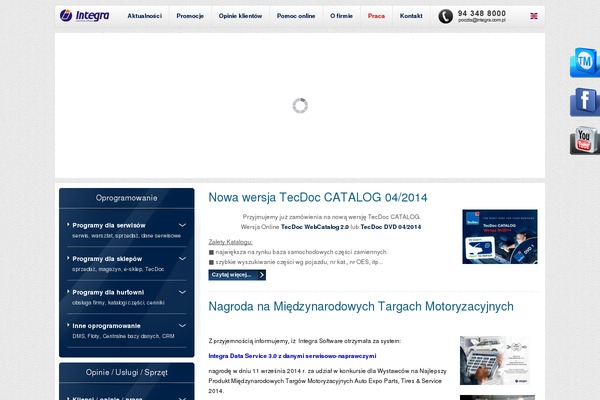Click 'DMS, Floty, Centralne bazy danych, CRM' subtitle
600x400 pixels.
click(124, 336)
